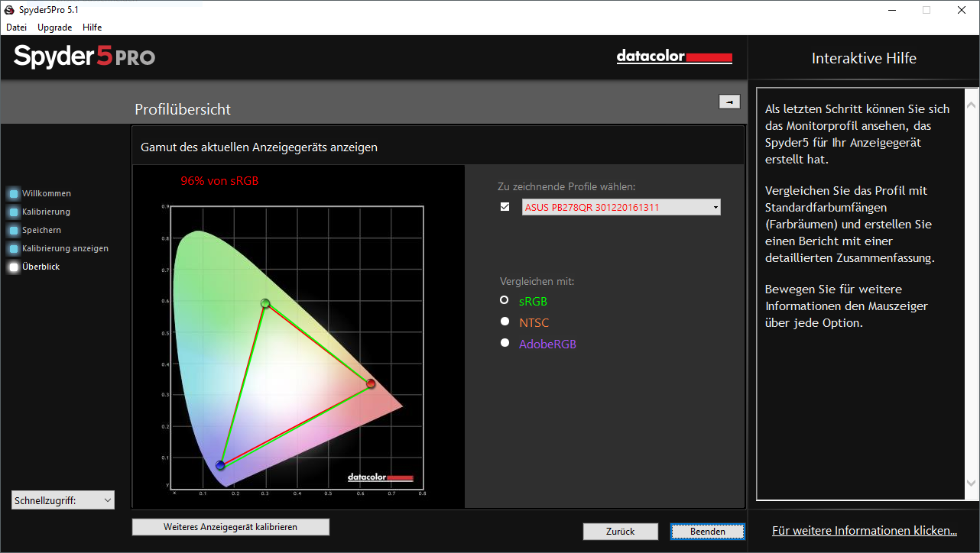Minimize the Spyder5Pro window
Image resolution: width=980 pixels, height=553 pixels.
click(891, 10)
